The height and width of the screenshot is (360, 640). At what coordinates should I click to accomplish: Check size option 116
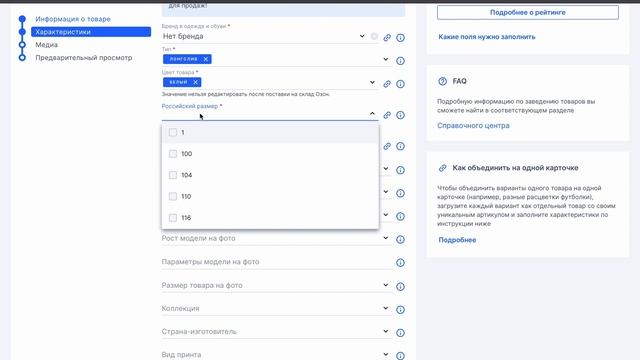[x=173, y=218]
